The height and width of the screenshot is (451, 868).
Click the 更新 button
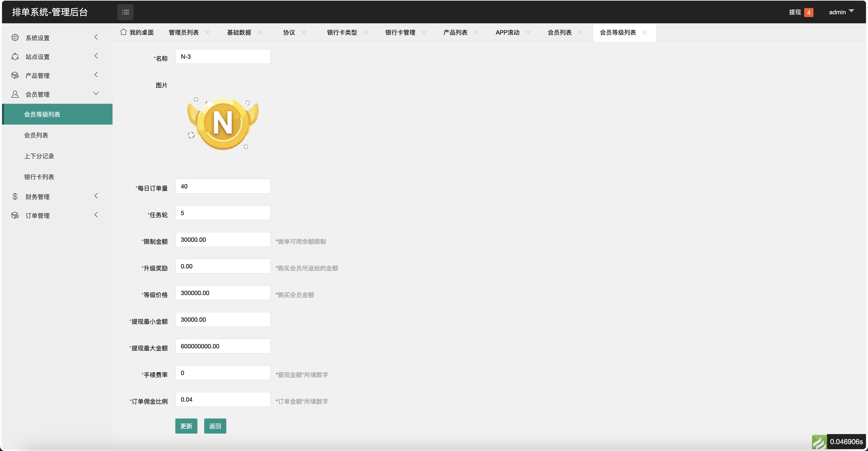(186, 426)
